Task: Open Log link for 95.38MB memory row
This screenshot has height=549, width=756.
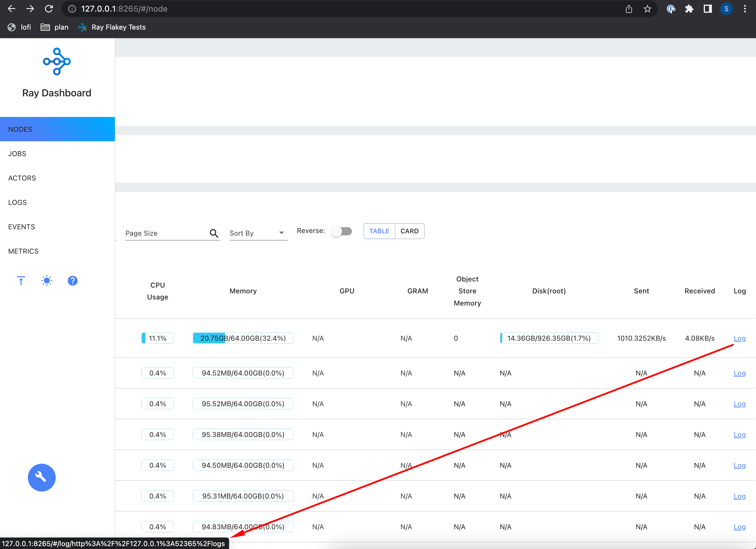Action: pos(739,434)
